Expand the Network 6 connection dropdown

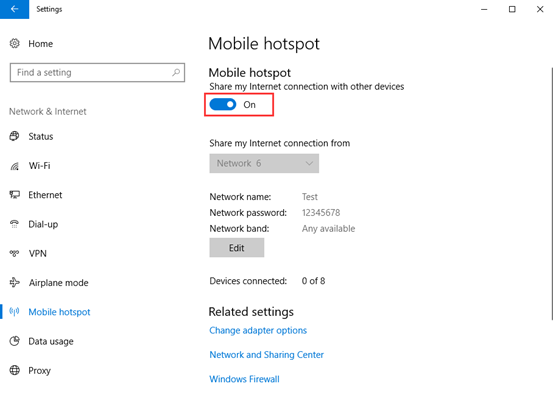coord(264,163)
